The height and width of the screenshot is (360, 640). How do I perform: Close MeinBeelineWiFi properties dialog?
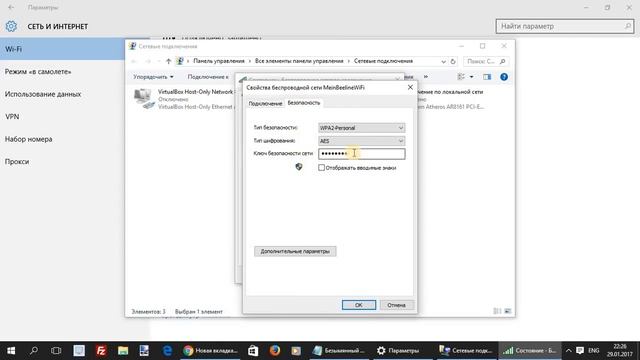[x=410, y=87]
